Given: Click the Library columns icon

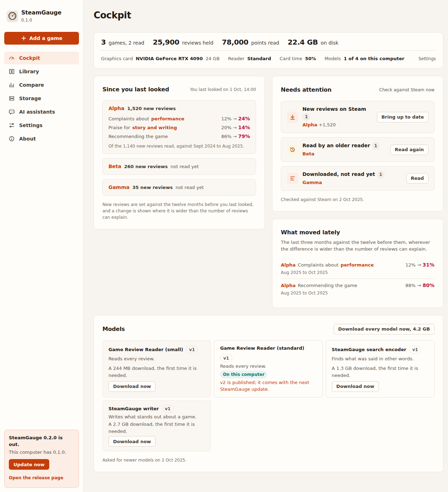Looking at the screenshot, I should point(12,71).
